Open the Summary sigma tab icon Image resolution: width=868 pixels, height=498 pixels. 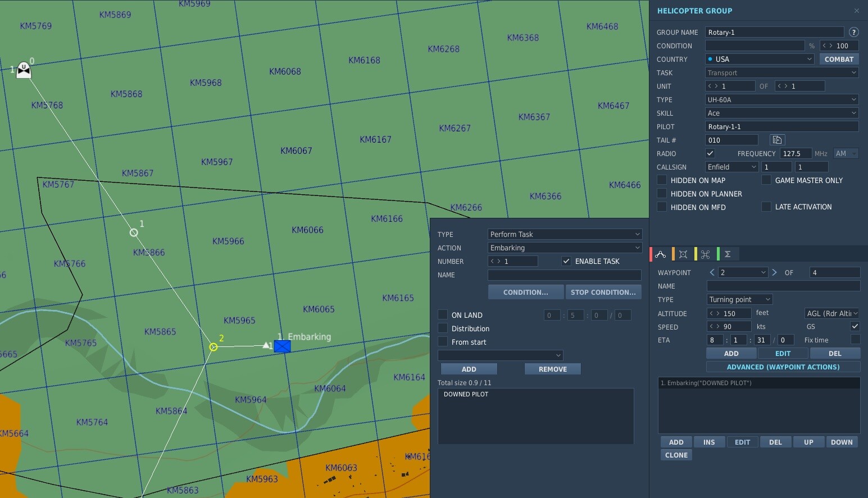pyautogui.click(x=728, y=254)
